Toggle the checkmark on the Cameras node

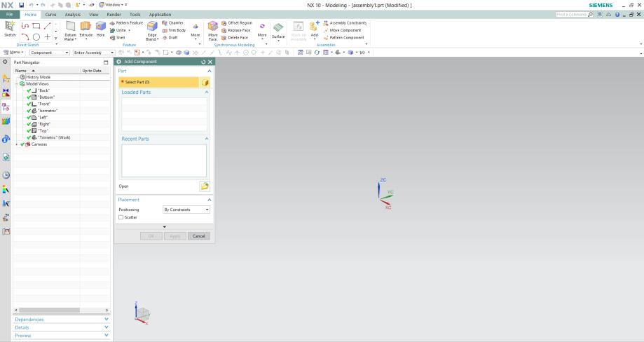(x=22, y=144)
